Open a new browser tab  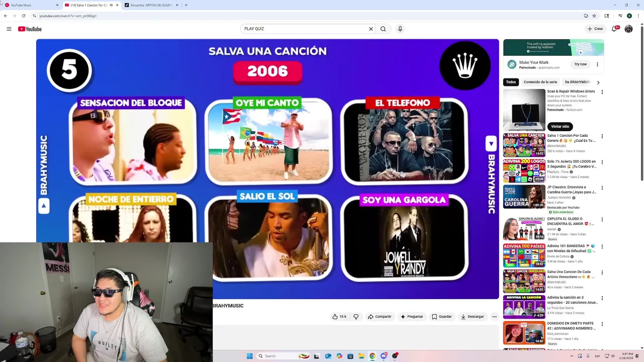[186, 5]
